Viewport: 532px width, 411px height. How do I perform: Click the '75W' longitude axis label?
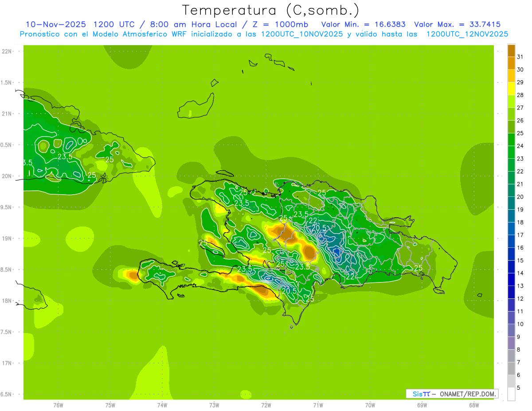coord(110,405)
